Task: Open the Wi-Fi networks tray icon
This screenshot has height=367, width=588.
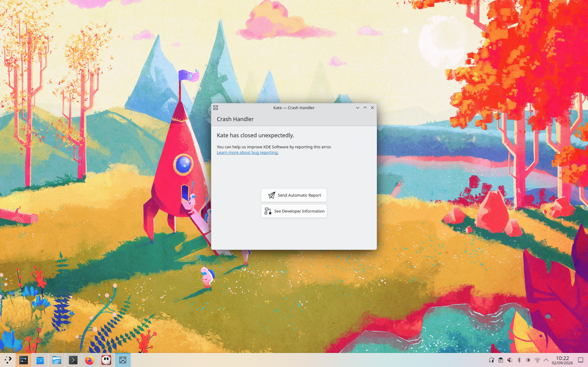Action: pos(537,360)
